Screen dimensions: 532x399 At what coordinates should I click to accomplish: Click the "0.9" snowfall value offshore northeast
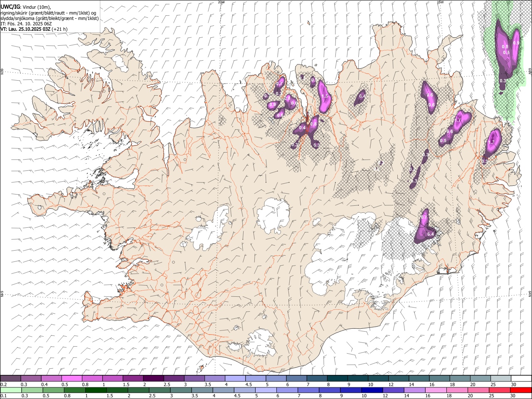point(516,43)
